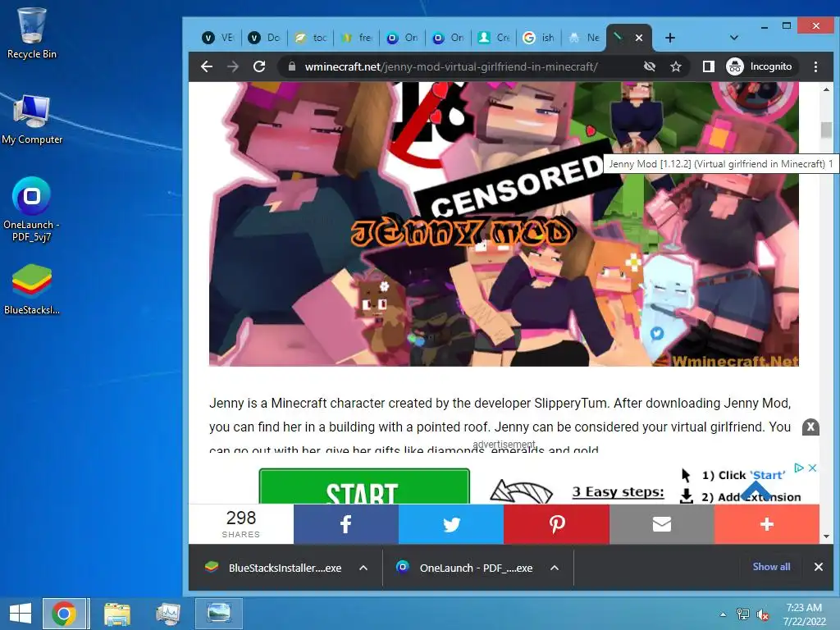Image resolution: width=840 pixels, height=630 pixels.
Task: Open the OneLaunch PDF download item
Action: coord(465,568)
